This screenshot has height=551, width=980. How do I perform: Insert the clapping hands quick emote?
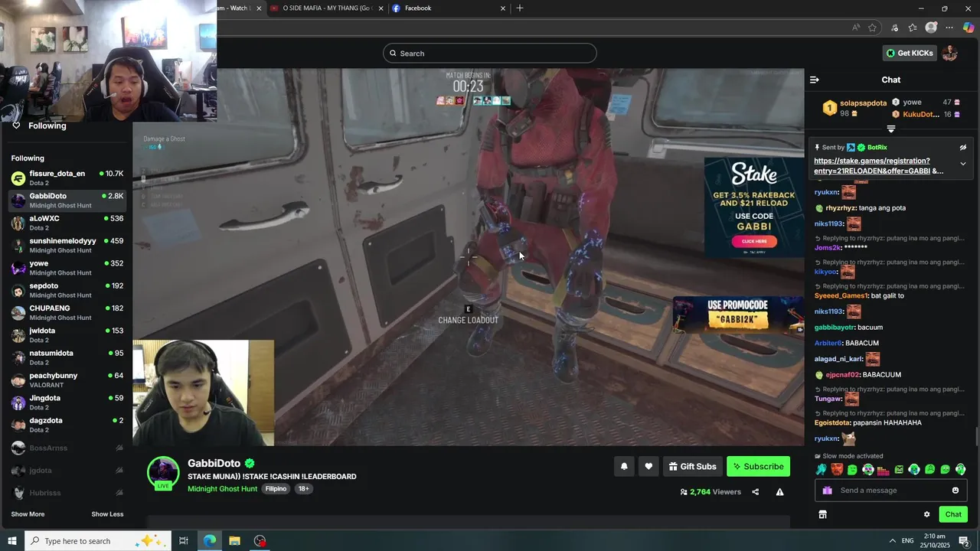822,470
